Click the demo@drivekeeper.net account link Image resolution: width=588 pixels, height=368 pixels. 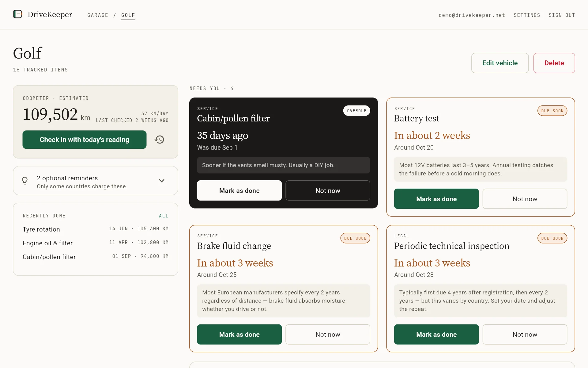coord(472,15)
